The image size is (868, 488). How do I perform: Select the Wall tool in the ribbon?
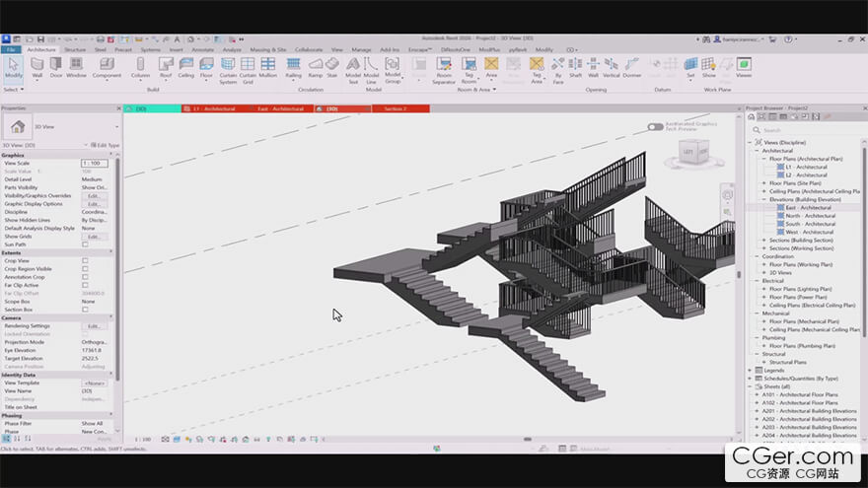(37, 67)
